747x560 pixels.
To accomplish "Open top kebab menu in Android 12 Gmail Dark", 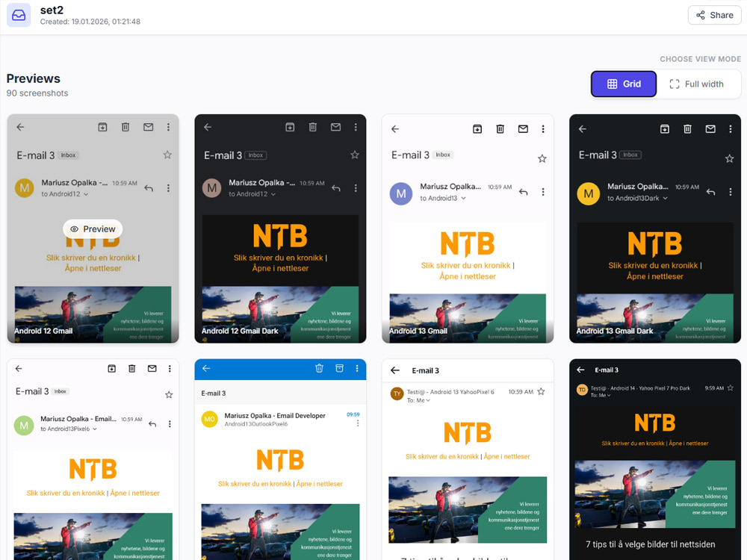I will point(356,127).
